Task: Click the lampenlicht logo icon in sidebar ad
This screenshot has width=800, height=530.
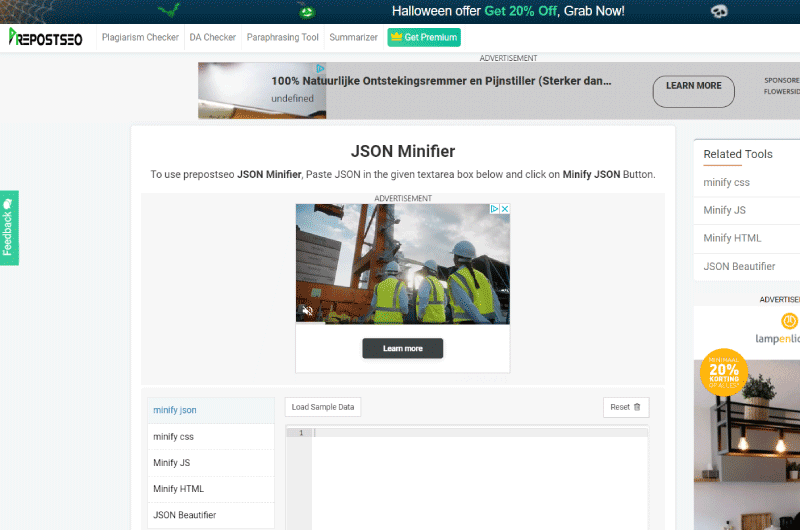Action: point(789,321)
